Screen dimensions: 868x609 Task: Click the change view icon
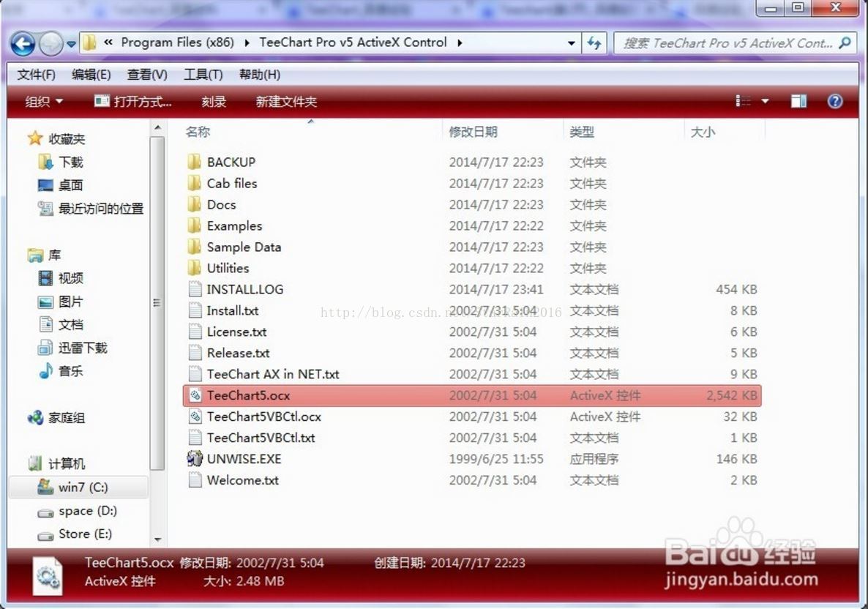point(743,101)
